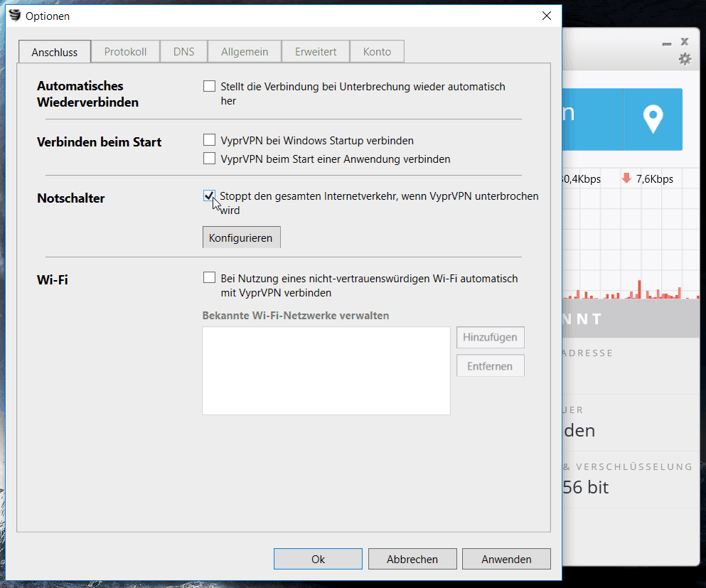Screen dimensions: 706x588
Task: Click the 7,6Kbps download speed value
Action: click(655, 178)
